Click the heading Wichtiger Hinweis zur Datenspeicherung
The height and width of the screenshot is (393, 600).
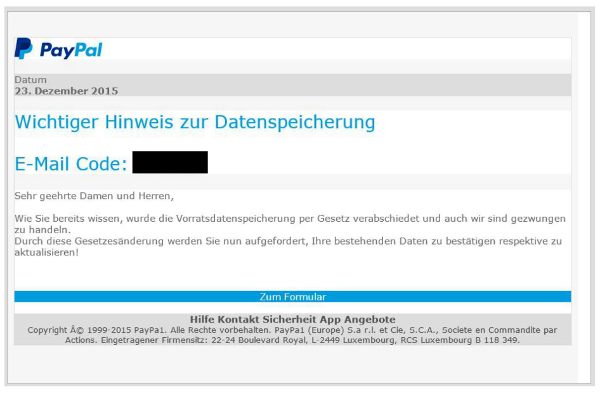point(195,122)
